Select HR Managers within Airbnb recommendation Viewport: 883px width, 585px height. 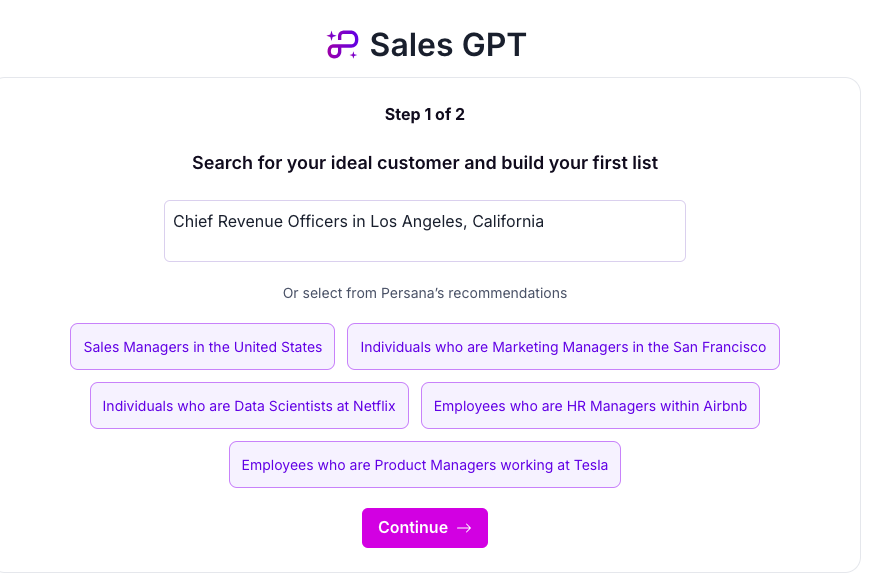pos(590,406)
